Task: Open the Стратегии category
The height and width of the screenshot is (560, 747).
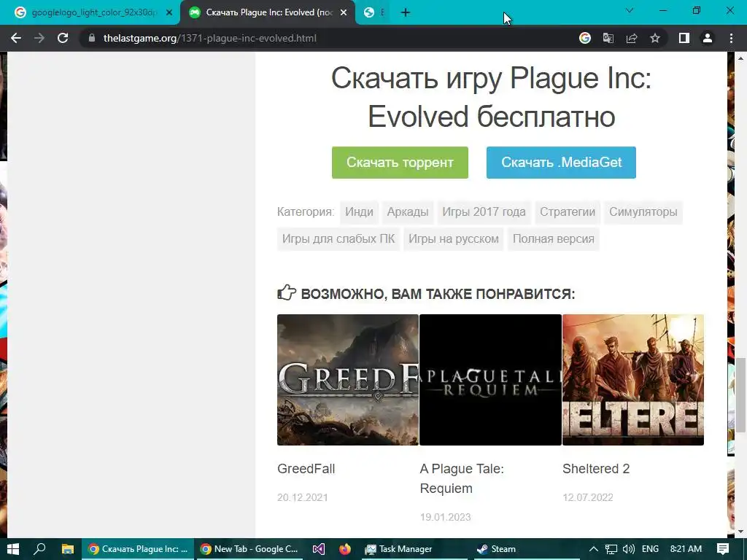Action: point(568,212)
